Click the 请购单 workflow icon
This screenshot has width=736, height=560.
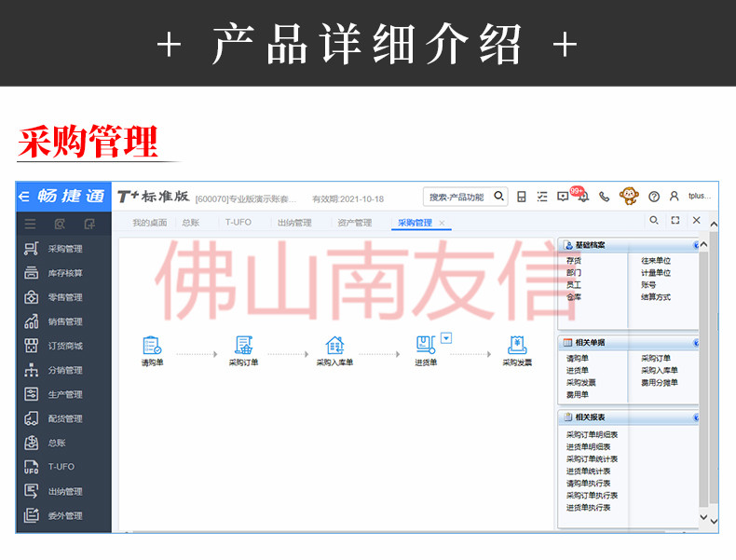point(152,346)
